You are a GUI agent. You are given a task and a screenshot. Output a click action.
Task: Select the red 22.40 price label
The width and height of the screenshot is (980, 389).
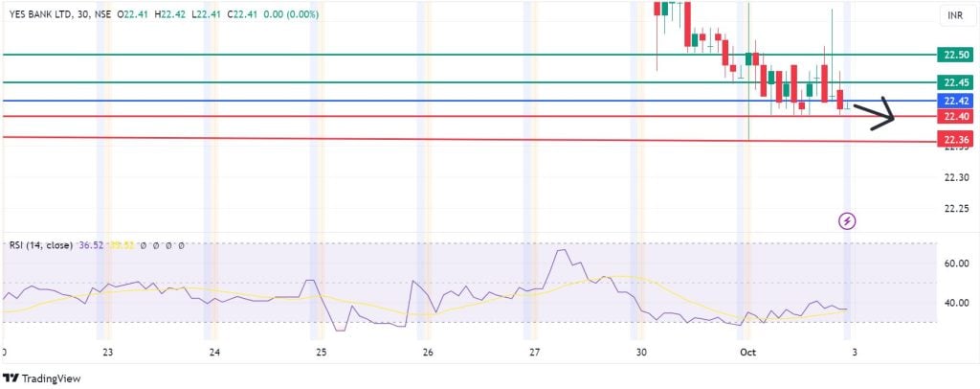[956, 116]
